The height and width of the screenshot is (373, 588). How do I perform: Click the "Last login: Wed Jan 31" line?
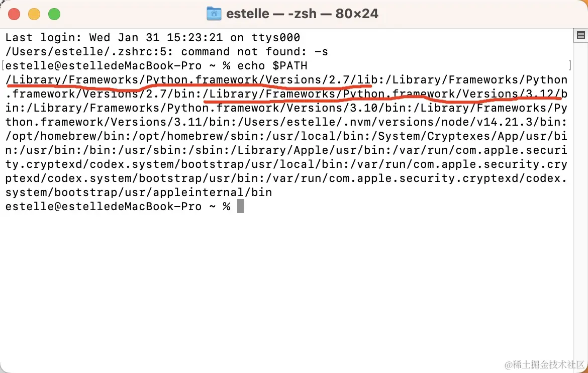coord(153,38)
